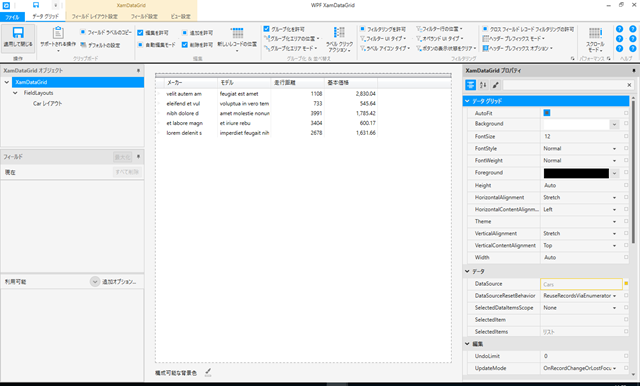The height and width of the screenshot is (386, 640).
Task: Open the ファイル tab
Action: [12, 17]
